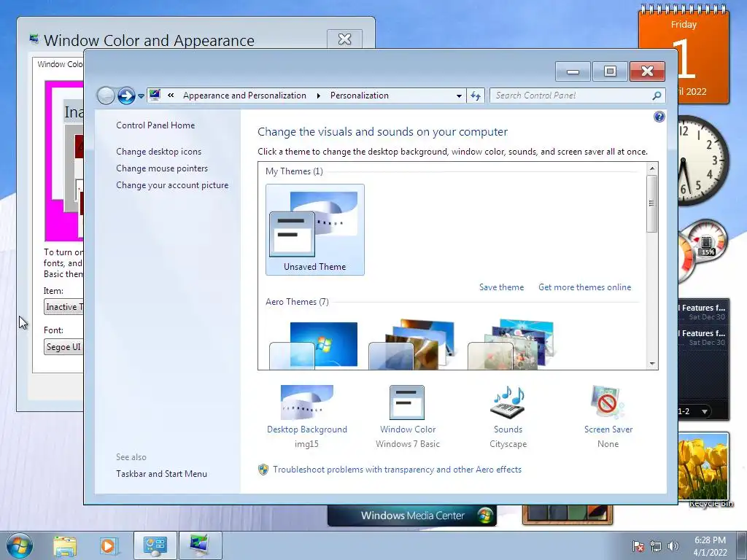Click the orange calendar gadget
This screenshot has height=560, width=747.
coord(703,57)
